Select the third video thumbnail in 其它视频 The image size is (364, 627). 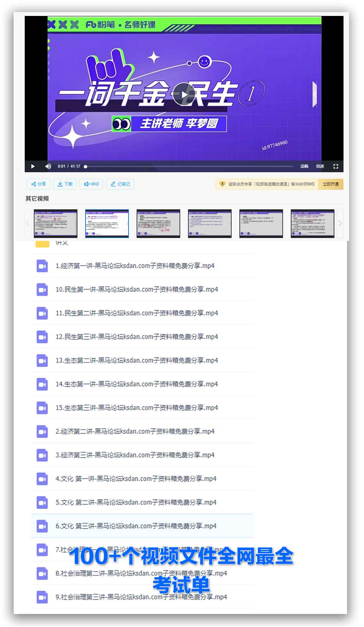coord(158,223)
